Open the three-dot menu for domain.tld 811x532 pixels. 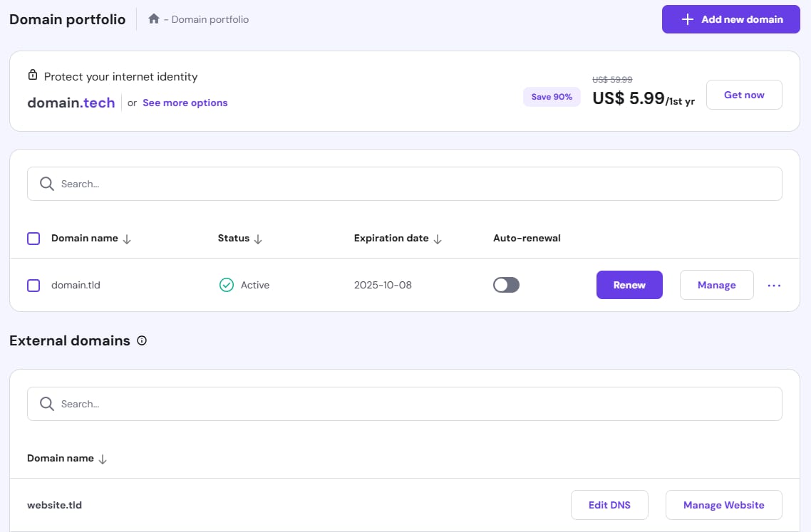click(774, 285)
